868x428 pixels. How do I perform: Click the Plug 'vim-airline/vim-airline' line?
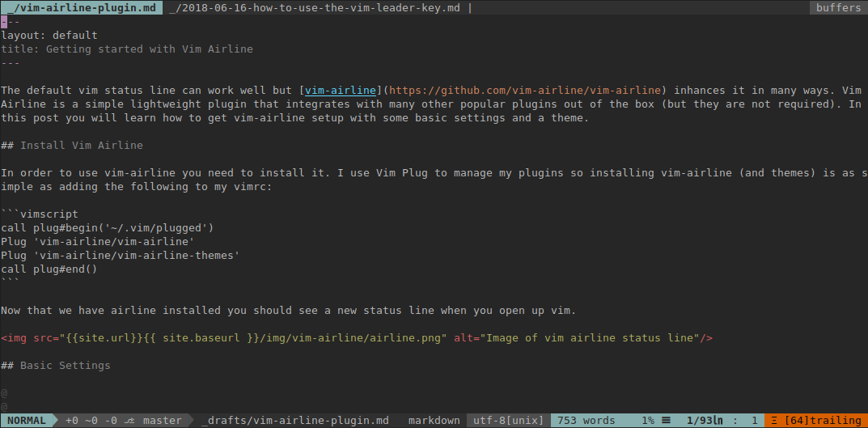[97, 242]
